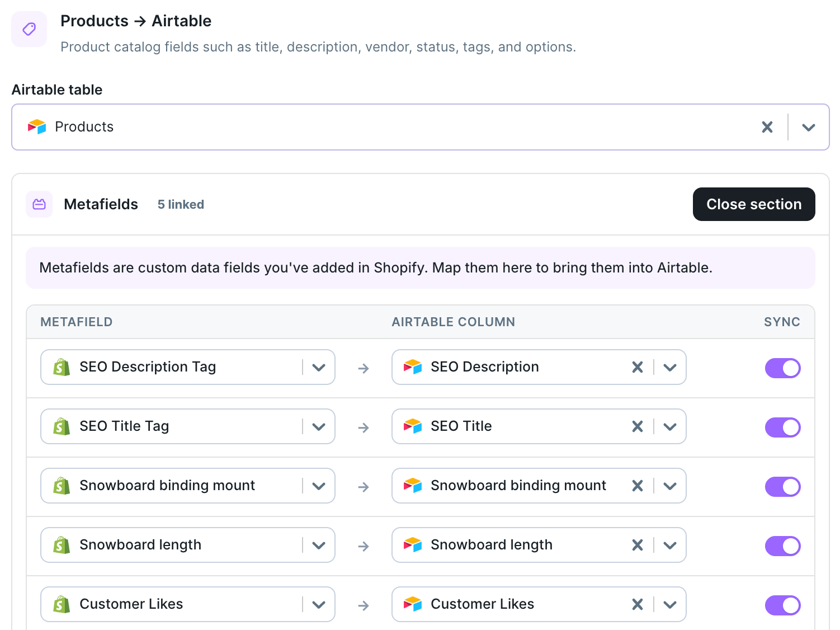Remove Snowboard length Airtable column mapping

638,545
